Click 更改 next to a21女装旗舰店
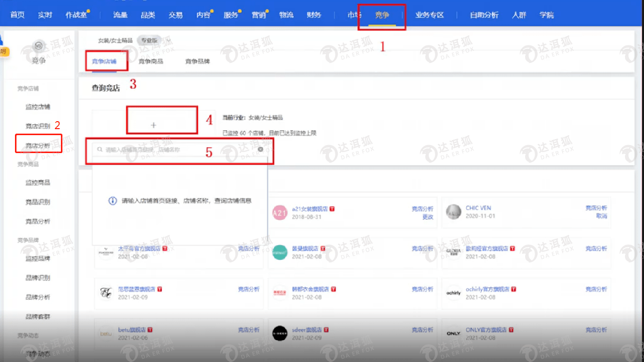 [x=427, y=216]
